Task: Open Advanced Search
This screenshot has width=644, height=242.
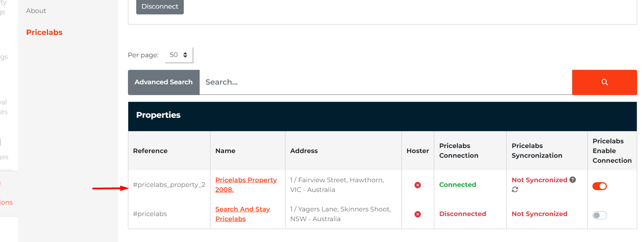Action: pyautogui.click(x=164, y=82)
